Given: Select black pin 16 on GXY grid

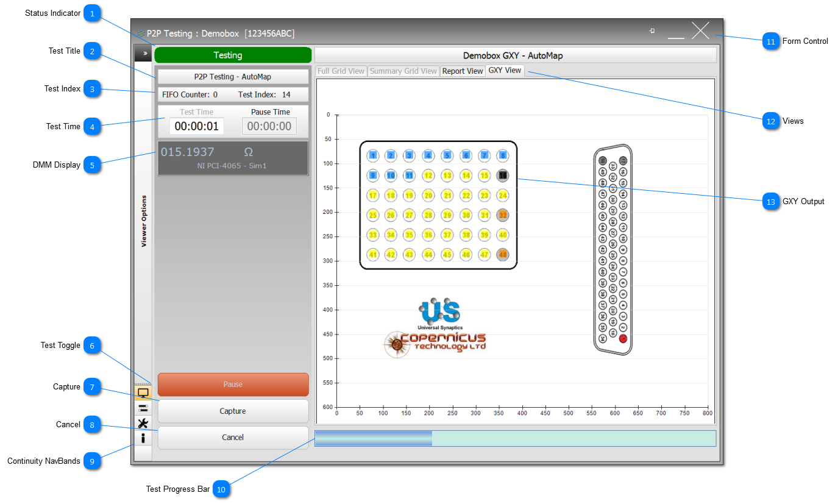Looking at the screenshot, I should point(503,176).
